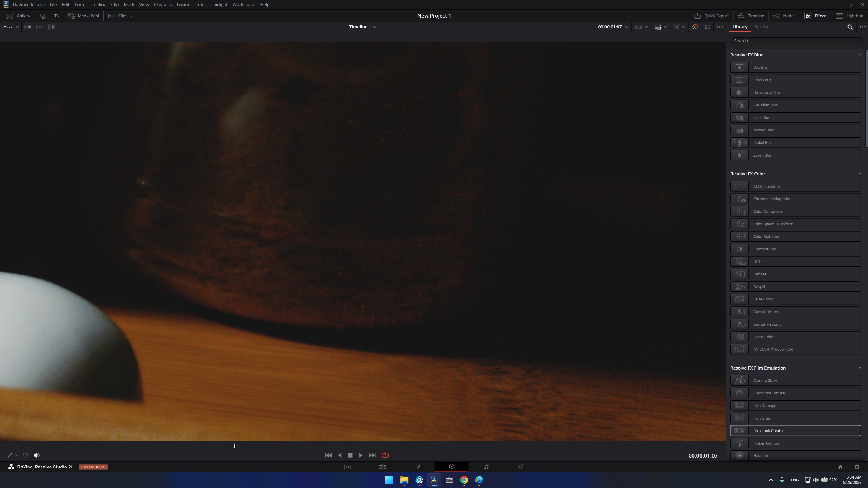
Task: Click the ACES Transform effect icon
Action: click(739, 186)
